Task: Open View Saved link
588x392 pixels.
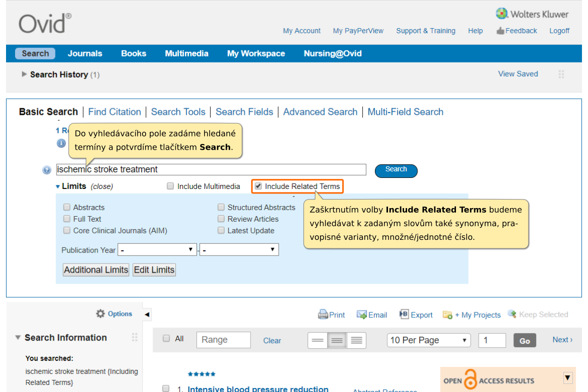Action: point(518,74)
